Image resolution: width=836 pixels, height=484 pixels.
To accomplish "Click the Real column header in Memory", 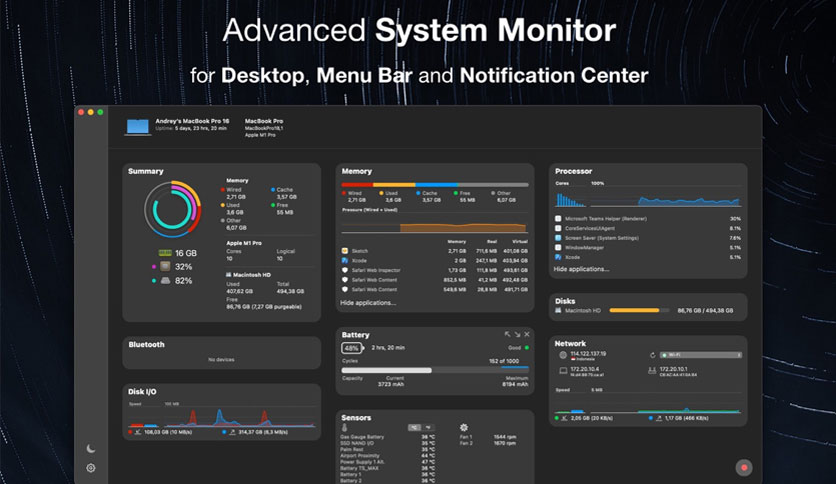I will tap(492, 241).
